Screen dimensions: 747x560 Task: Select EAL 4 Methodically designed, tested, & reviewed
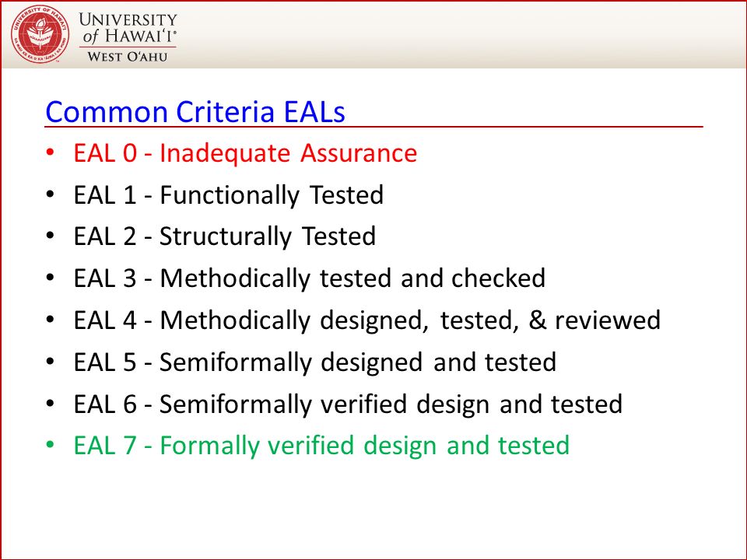367,320
